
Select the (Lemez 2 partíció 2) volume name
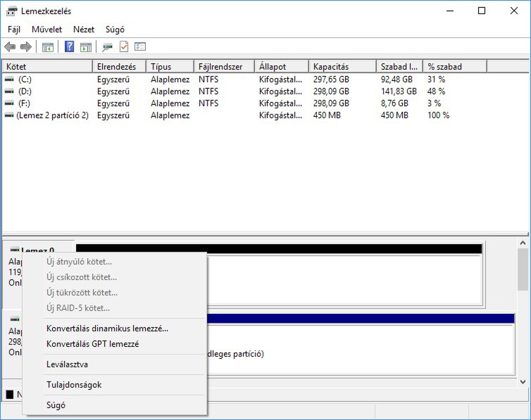[52, 115]
